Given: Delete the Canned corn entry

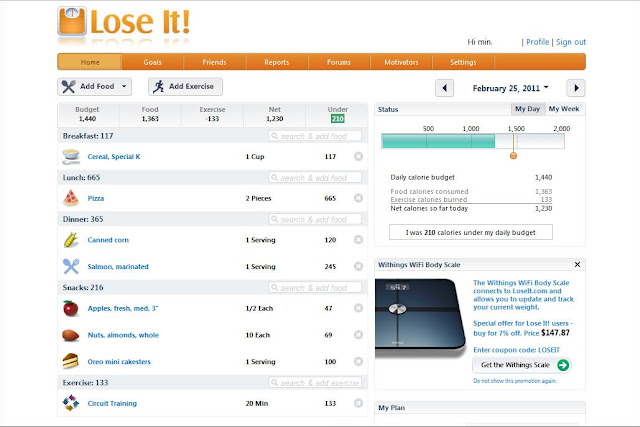Looking at the screenshot, I should [358, 240].
